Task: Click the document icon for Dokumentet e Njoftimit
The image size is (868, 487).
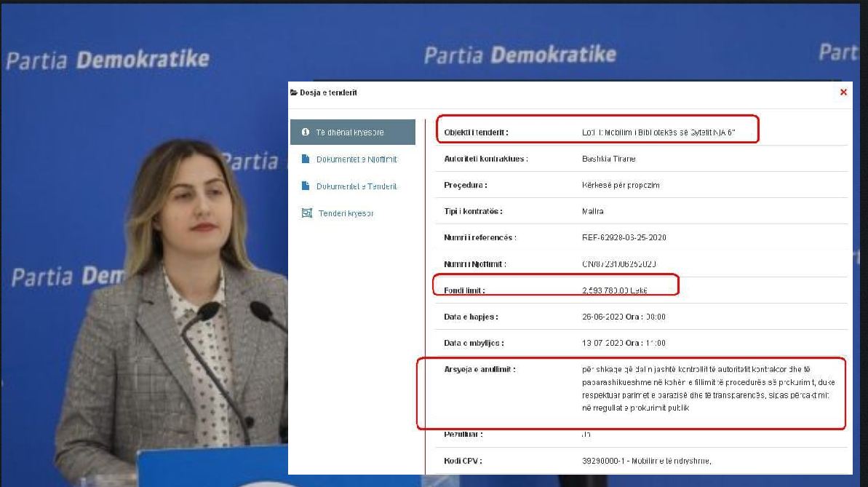Action: pos(306,159)
